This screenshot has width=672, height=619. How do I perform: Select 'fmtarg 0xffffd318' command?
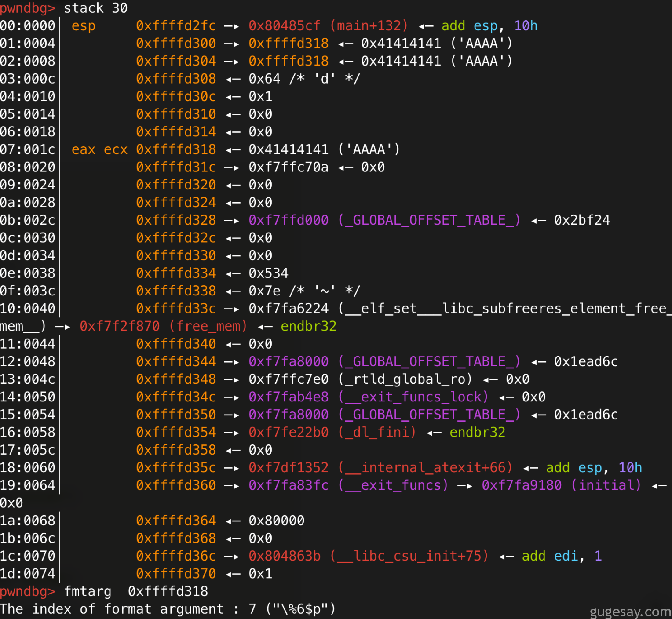tap(136, 591)
